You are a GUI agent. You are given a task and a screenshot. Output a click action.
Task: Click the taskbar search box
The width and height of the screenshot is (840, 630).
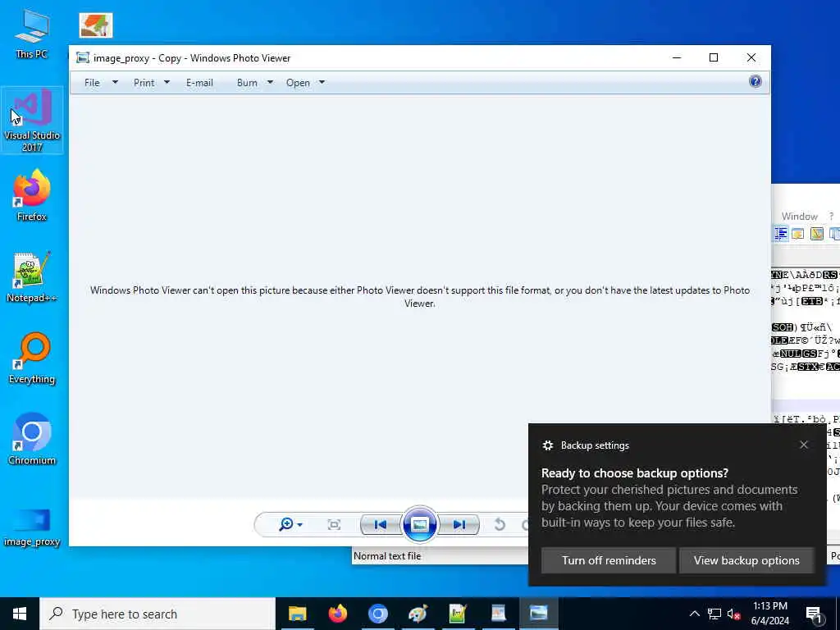(x=157, y=614)
